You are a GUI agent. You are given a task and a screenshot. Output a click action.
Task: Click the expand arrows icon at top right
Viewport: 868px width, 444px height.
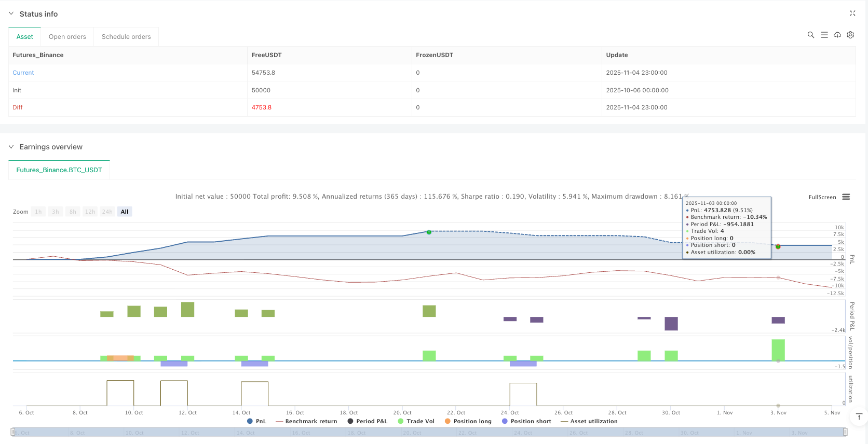pyautogui.click(x=852, y=13)
